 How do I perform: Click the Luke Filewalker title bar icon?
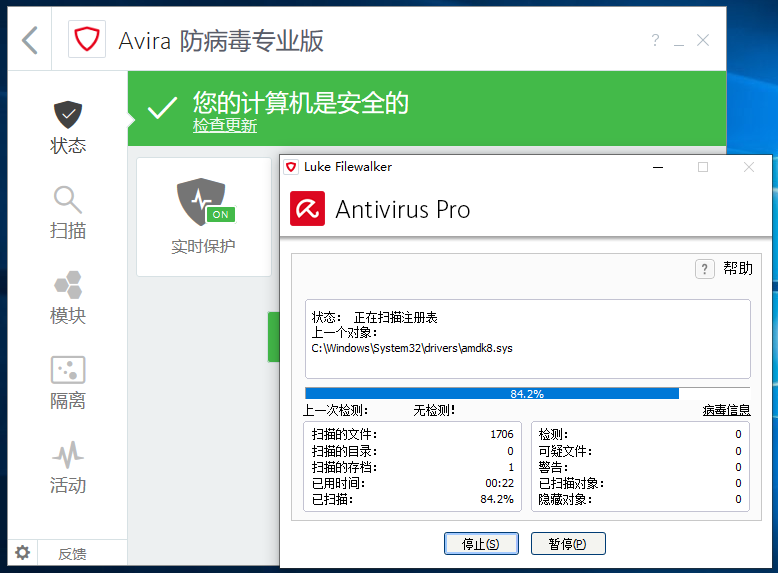291,167
